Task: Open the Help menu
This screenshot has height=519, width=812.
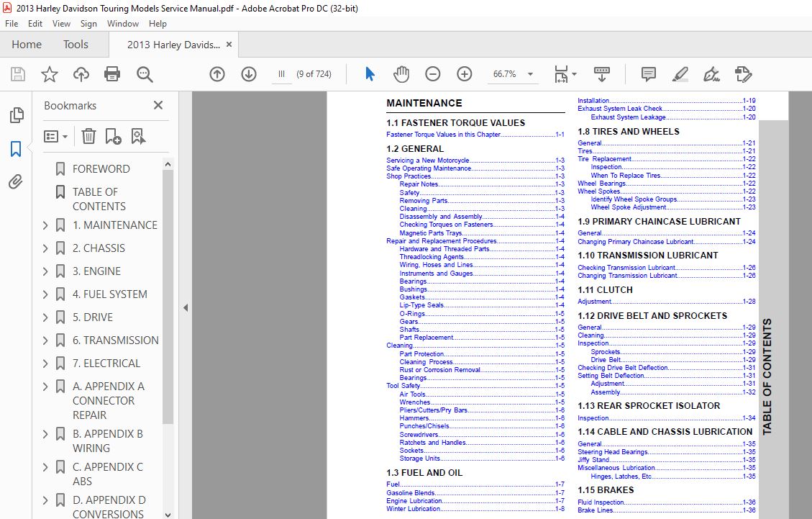Action: (x=158, y=23)
